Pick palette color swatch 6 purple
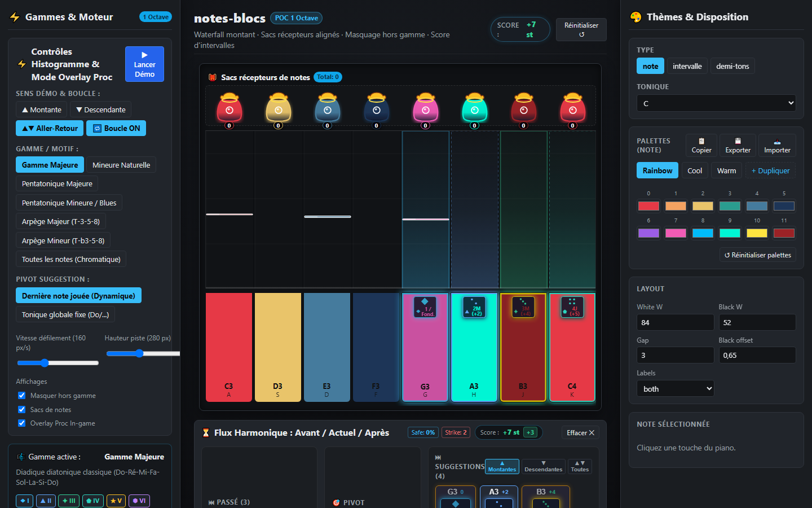 pos(648,233)
